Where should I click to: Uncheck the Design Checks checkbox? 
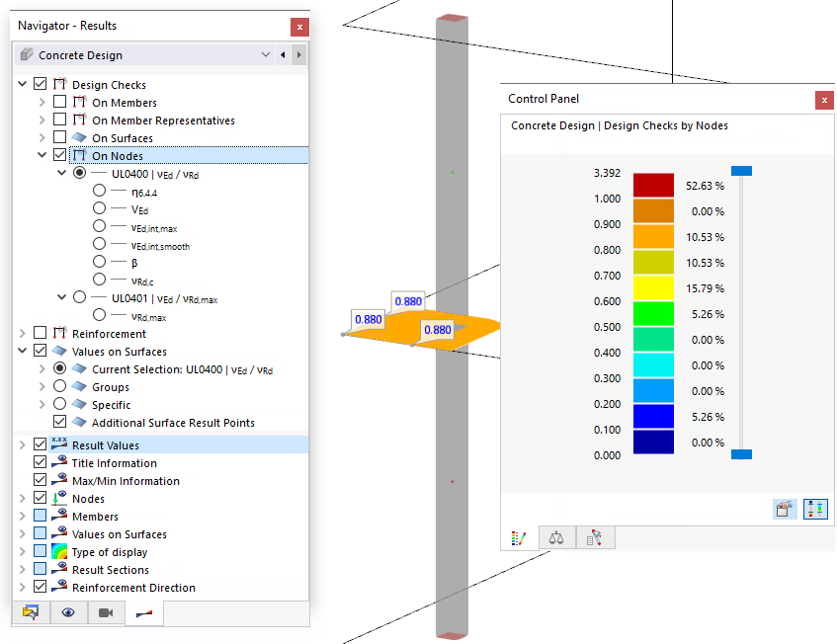(41, 84)
